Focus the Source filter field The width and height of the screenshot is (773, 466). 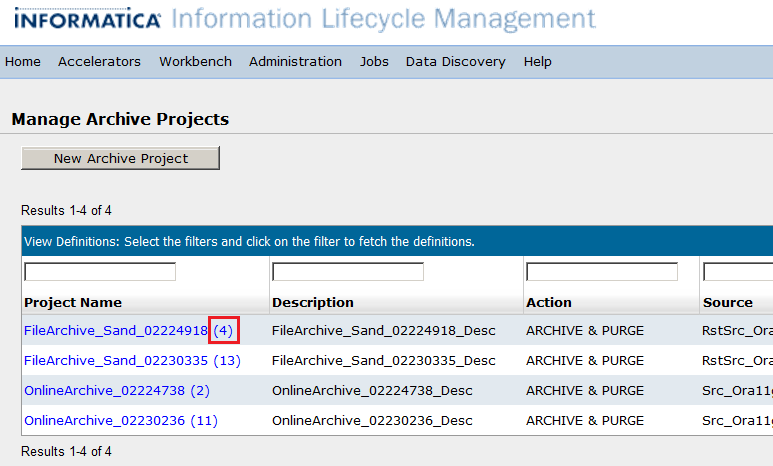[x=738, y=272]
